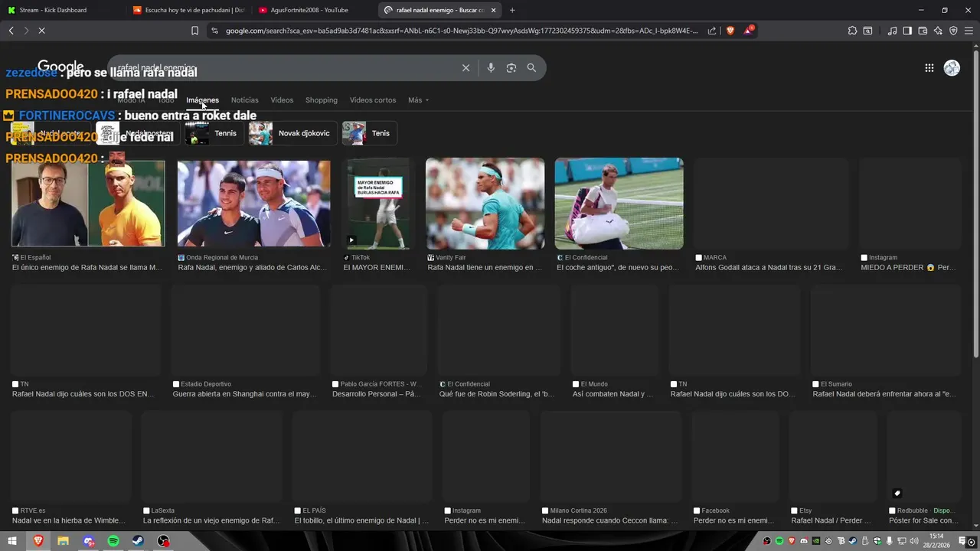Open the extensions puzzle icon
Viewport: 980px width, 551px height.
point(852,31)
